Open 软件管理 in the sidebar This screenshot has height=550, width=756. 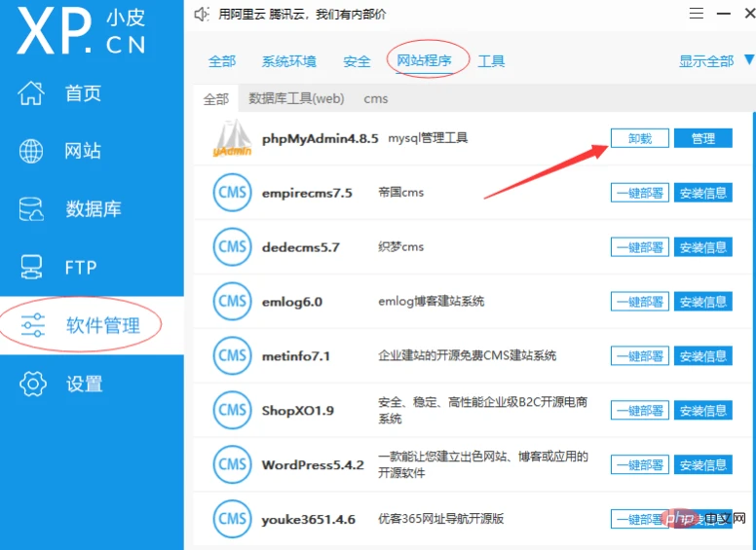tap(92, 325)
